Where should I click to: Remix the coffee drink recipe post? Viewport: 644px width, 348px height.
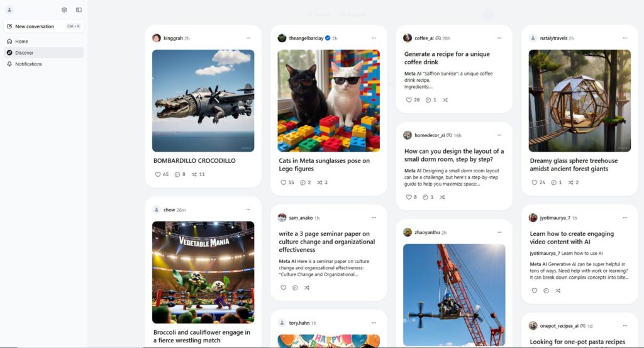445,100
